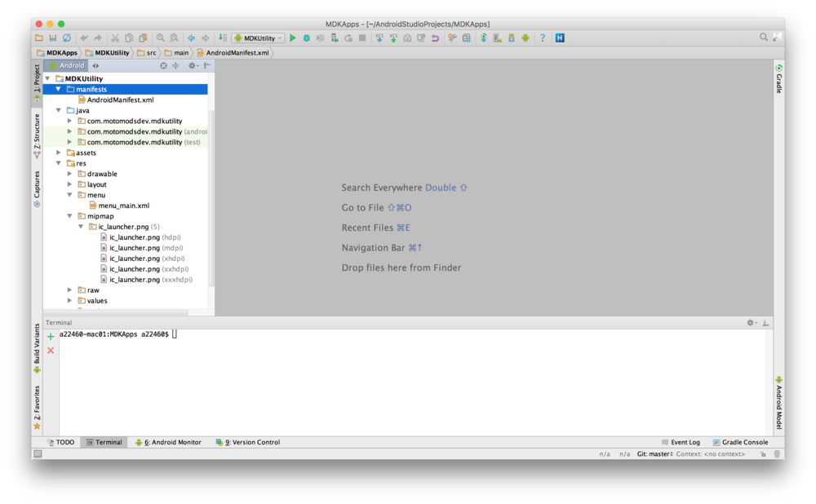Open the Gradle Console tab
Viewport: 816px width, 504px height.
[x=741, y=442]
